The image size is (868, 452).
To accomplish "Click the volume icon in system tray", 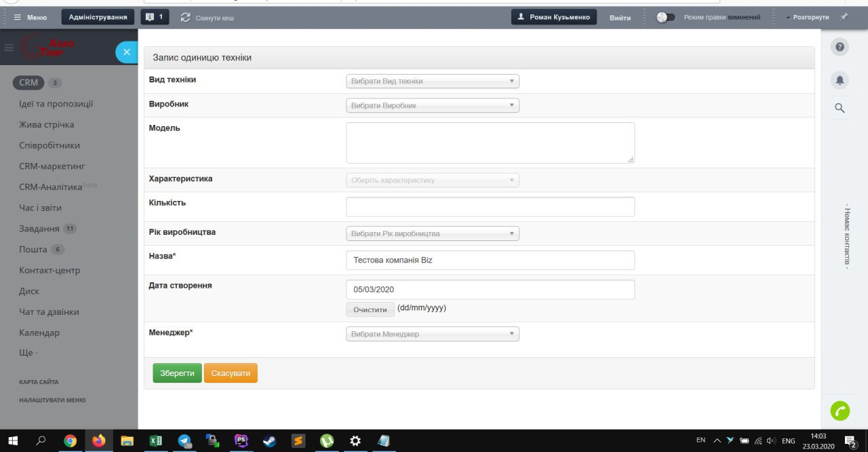I will pos(771,440).
